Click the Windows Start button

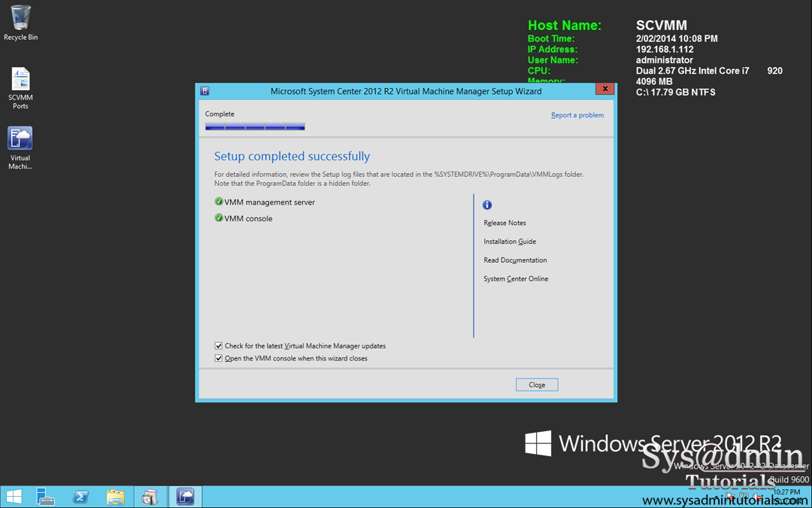(x=14, y=497)
